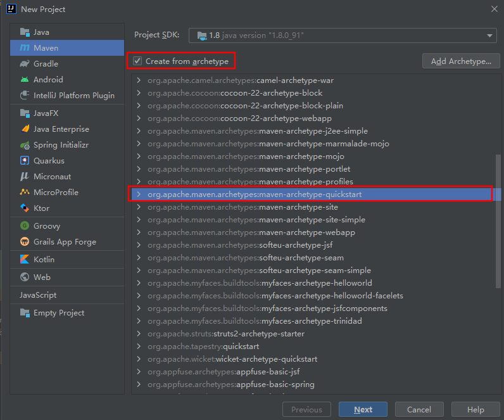Viewport: 504px width, 420px height.
Task: Click the MicroProfile icon
Action: (x=25, y=193)
